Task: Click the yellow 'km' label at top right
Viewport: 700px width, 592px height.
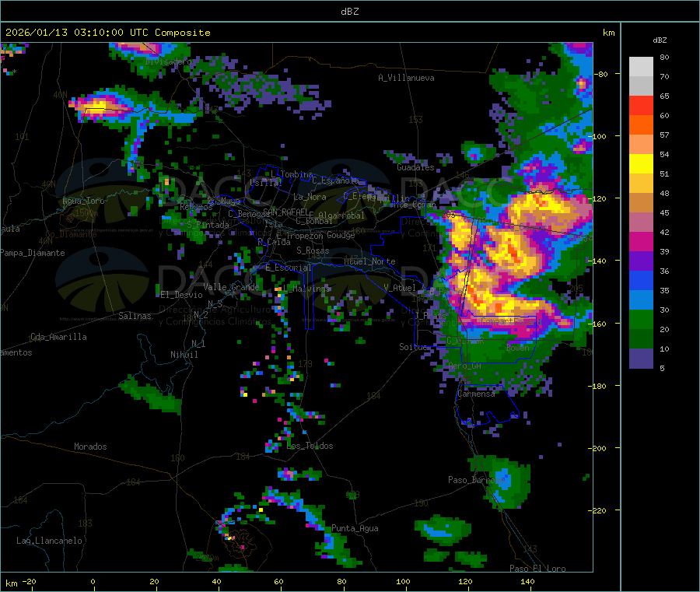Action: click(x=608, y=33)
